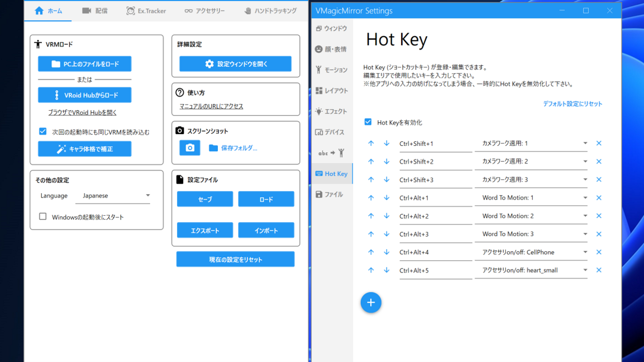Toggle 次回の起動時にも同じVRMを読み込む checkbox
This screenshot has width=644, height=362.
click(x=43, y=132)
